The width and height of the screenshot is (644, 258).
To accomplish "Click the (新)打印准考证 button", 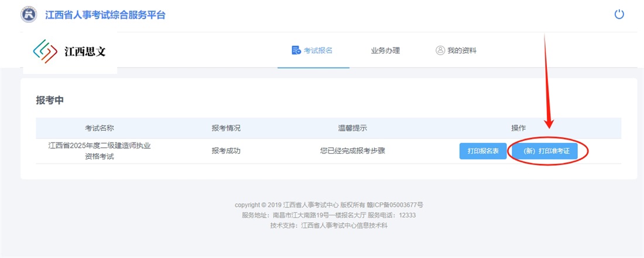I will point(544,151).
